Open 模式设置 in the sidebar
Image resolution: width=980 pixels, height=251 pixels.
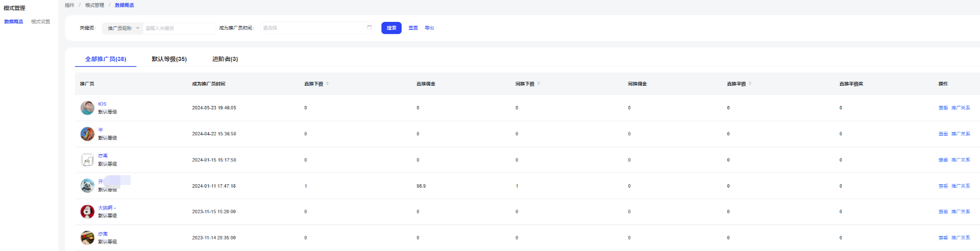click(x=40, y=22)
